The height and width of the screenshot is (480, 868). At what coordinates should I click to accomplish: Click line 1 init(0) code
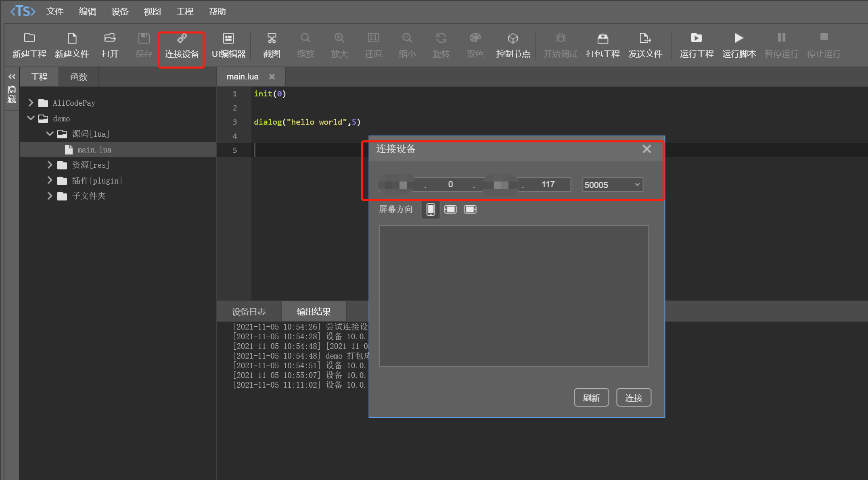(x=270, y=94)
